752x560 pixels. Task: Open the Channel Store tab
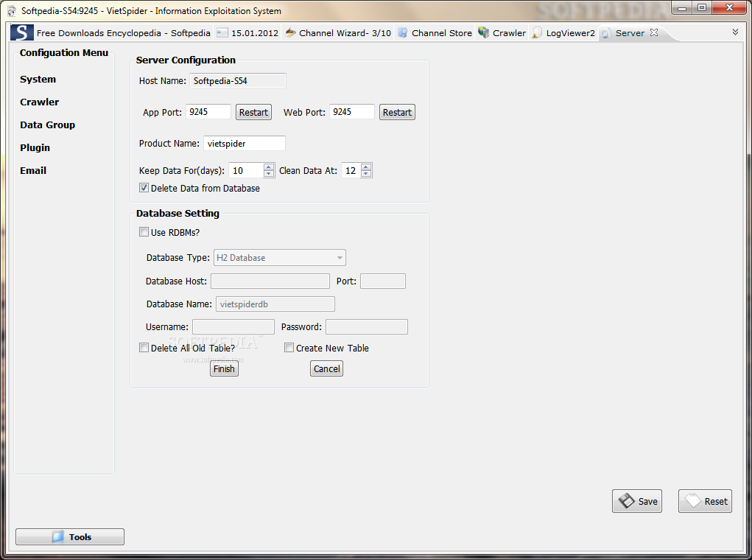coord(442,33)
